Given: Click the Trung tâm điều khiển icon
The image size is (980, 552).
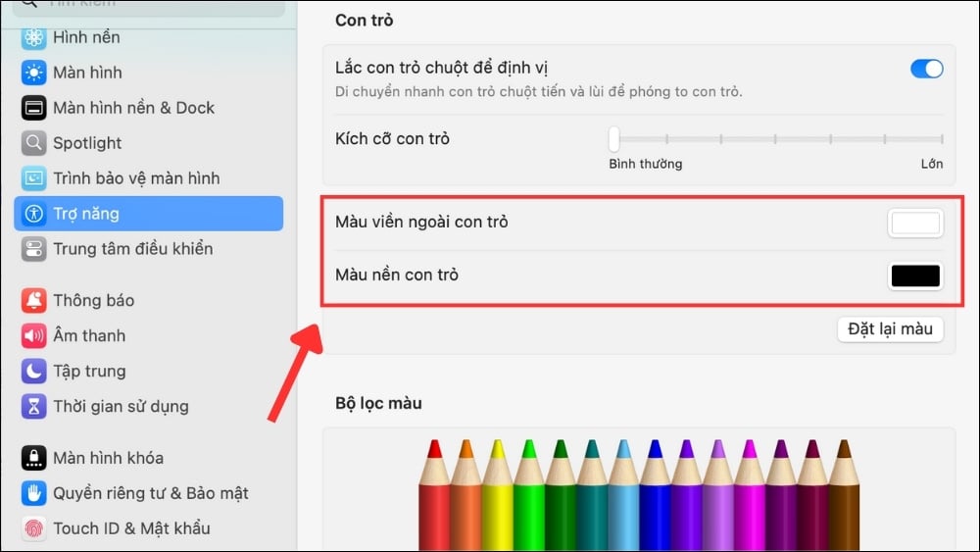Looking at the screenshot, I should 34,249.
